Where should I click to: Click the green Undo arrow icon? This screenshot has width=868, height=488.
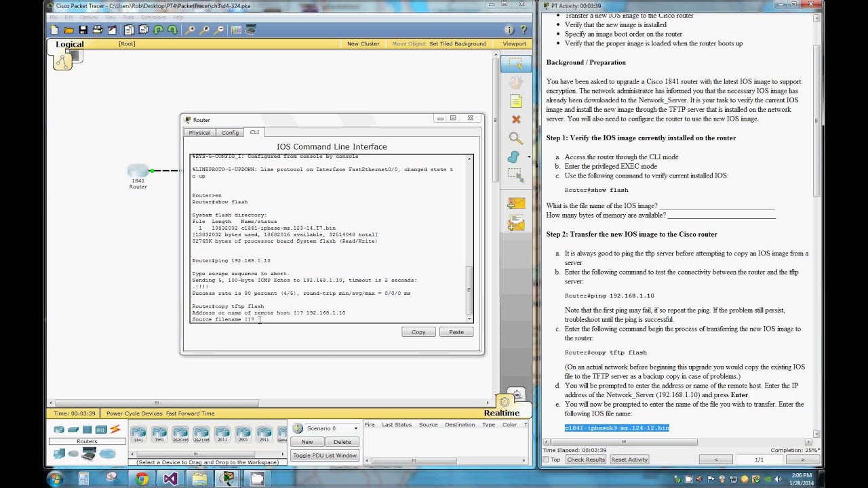tap(158, 30)
